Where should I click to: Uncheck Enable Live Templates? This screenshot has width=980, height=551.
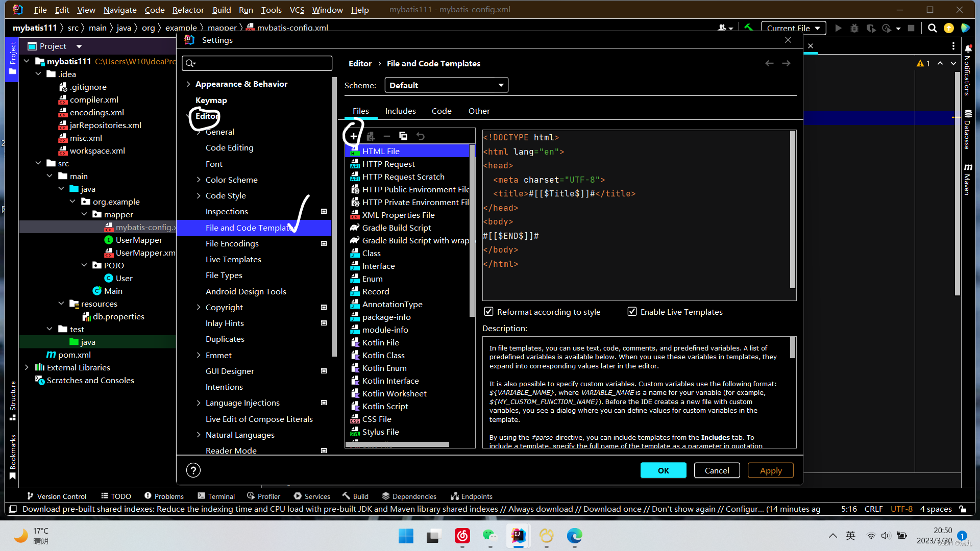pyautogui.click(x=632, y=312)
